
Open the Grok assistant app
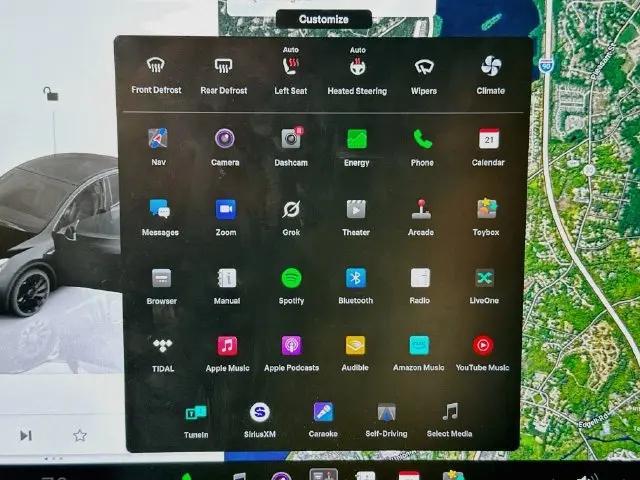(291, 218)
